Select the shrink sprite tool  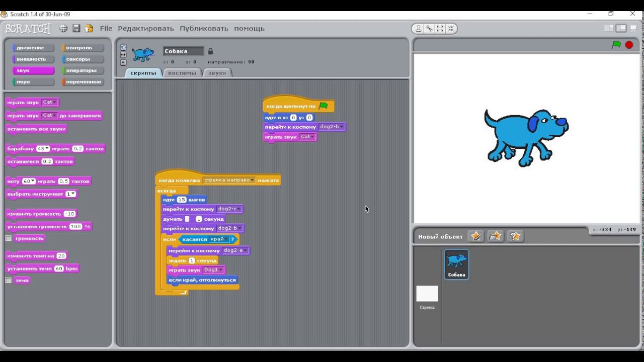point(451,29)
